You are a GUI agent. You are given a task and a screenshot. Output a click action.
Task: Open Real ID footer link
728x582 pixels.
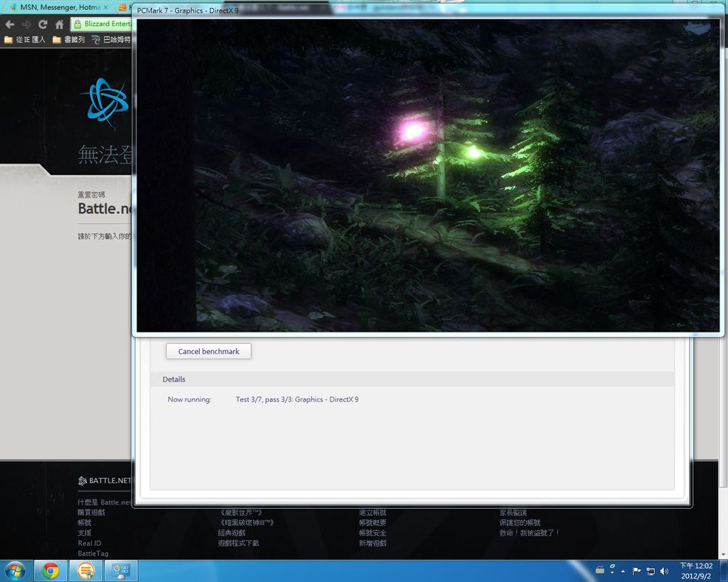point(89,543)
